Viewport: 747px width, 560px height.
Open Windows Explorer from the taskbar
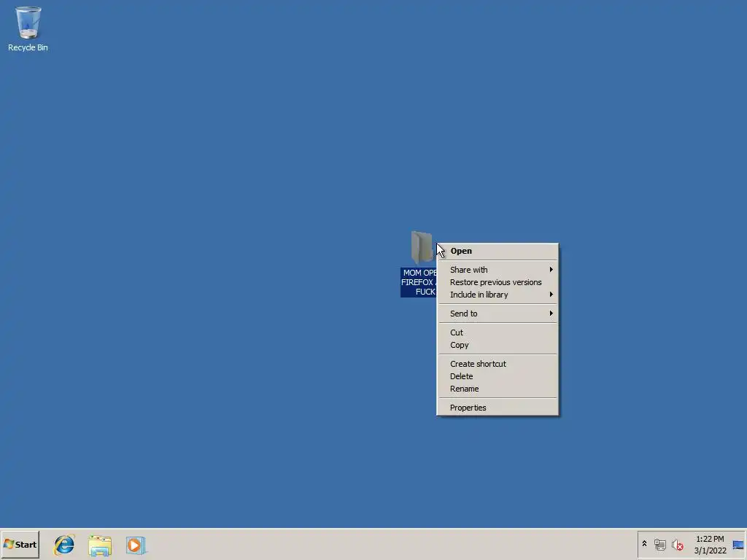[99, 545]
